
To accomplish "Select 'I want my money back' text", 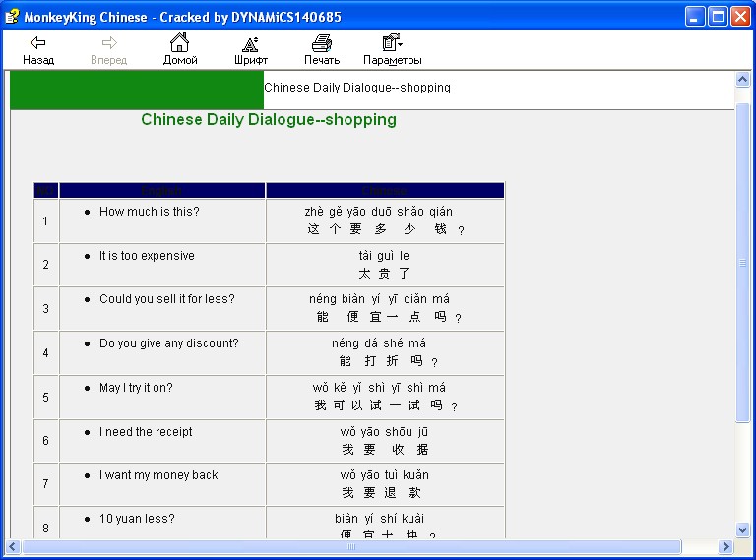I will tap(158, 475).
